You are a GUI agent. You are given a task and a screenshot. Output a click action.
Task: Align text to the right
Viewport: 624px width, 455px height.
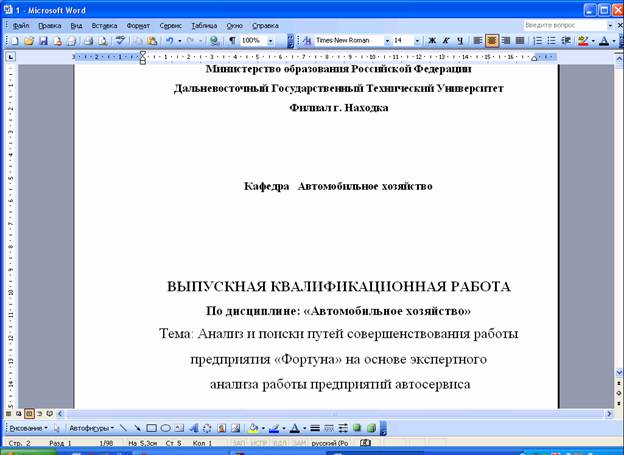click(506, 41)
